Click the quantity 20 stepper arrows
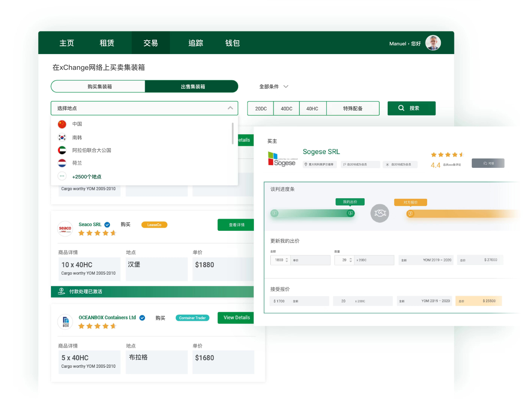 coord(351,260)
